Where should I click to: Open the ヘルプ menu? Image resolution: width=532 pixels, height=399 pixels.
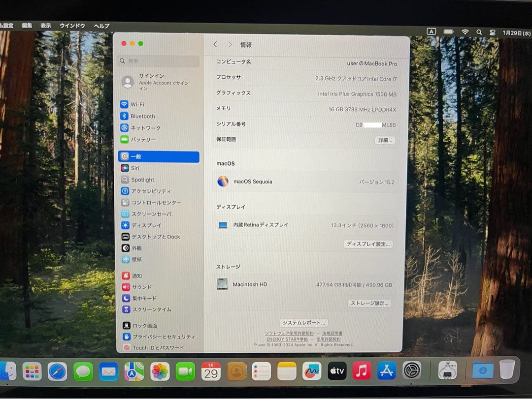101,26
